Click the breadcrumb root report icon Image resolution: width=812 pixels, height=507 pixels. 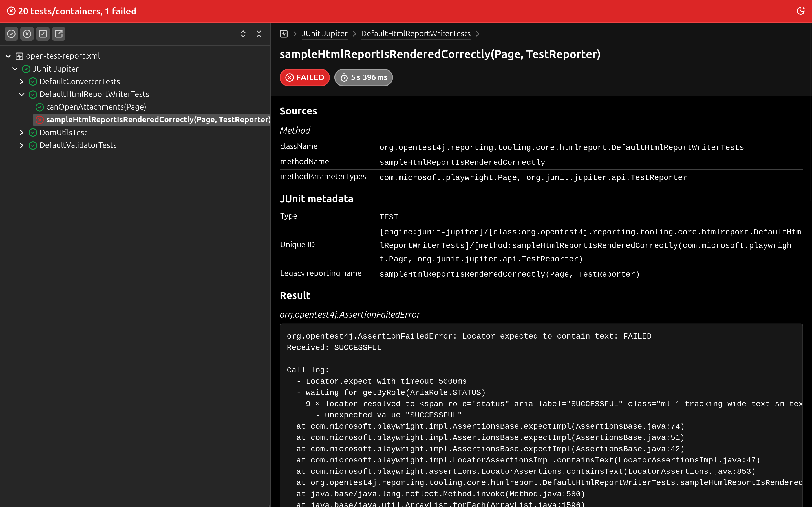[x=284, y=34]
